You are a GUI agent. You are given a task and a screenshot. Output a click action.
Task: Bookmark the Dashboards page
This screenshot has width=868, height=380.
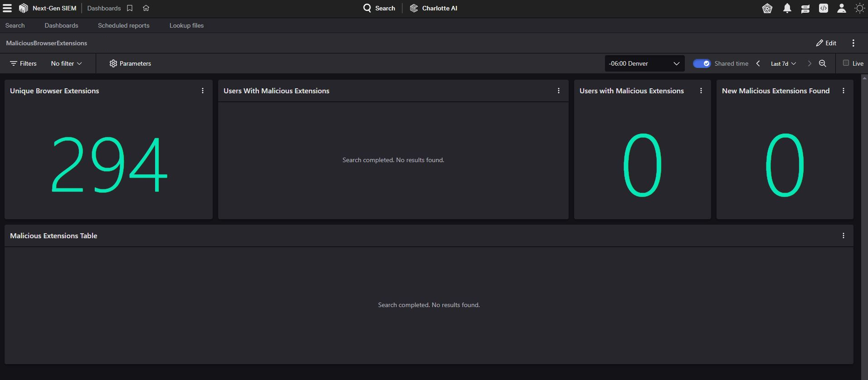[x=130, y=8]
